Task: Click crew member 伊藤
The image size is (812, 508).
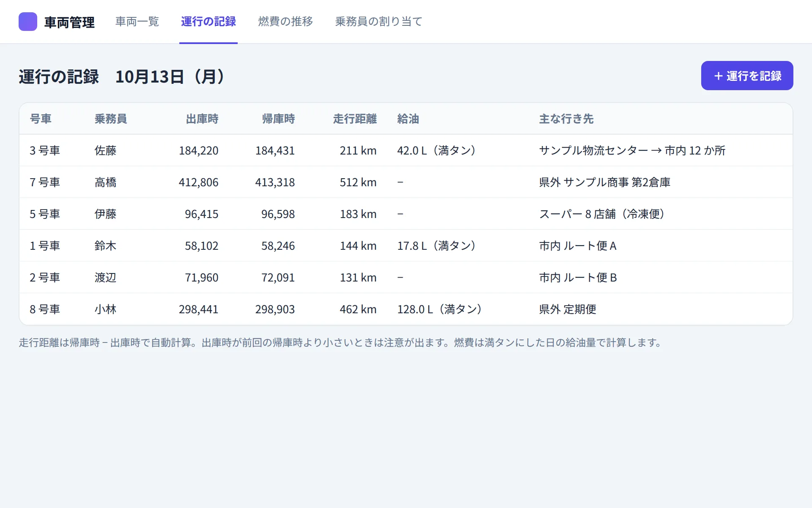Action: click(105, 214)
